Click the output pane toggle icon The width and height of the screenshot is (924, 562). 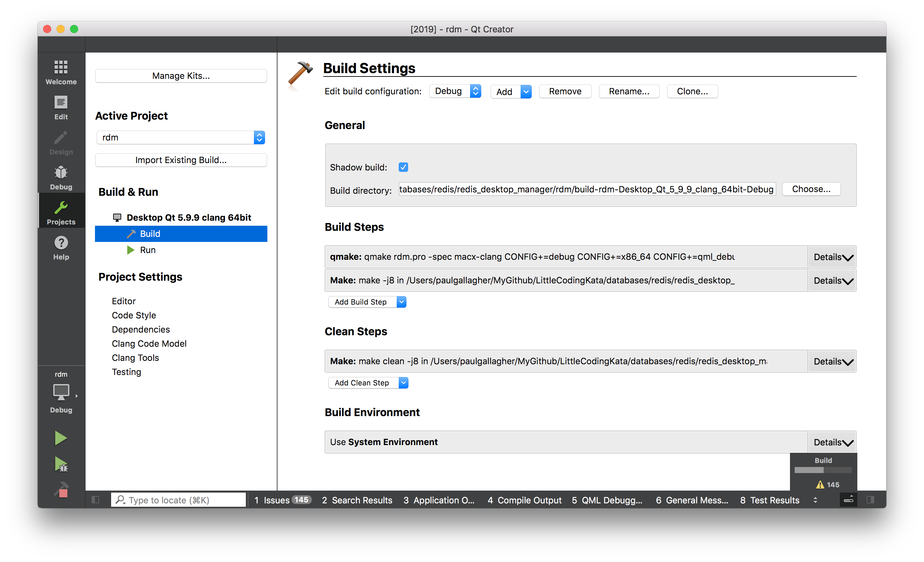coord(848,500)
